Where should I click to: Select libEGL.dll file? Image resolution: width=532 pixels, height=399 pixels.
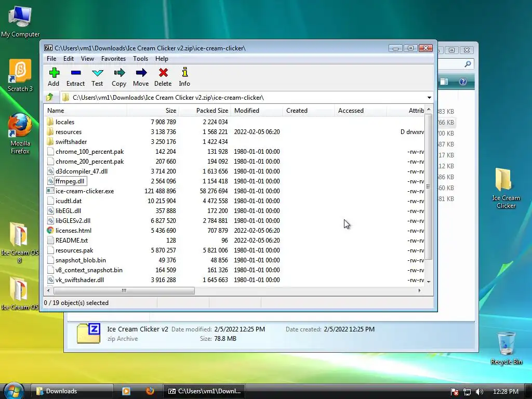(64, 211)
